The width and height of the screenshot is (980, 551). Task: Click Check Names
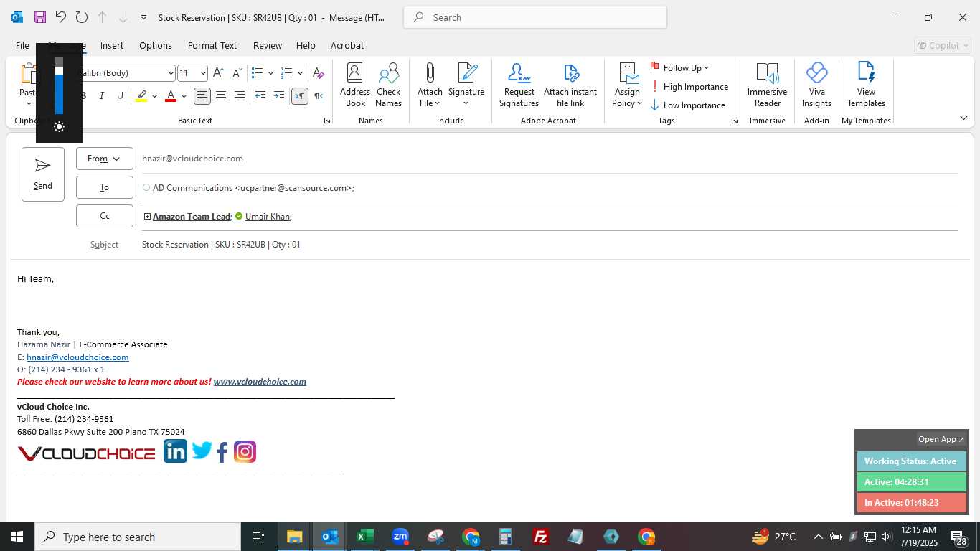pos(388,85)
